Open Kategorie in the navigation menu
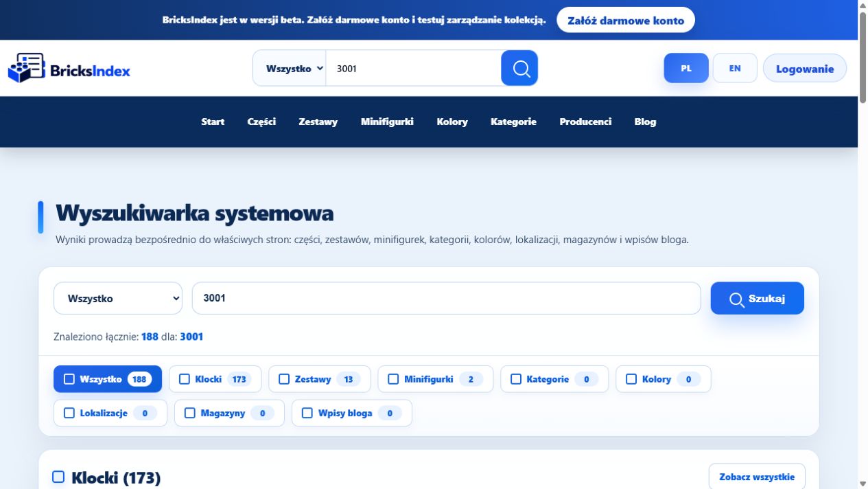 pyautogui.click(x=513, y=122)
